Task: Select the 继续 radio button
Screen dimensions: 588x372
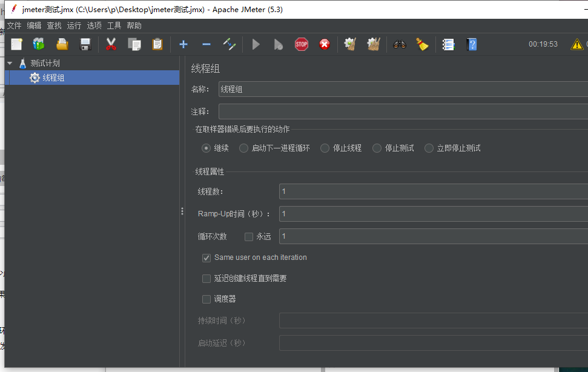Action: pyautogui.click(x=206, y=148)
